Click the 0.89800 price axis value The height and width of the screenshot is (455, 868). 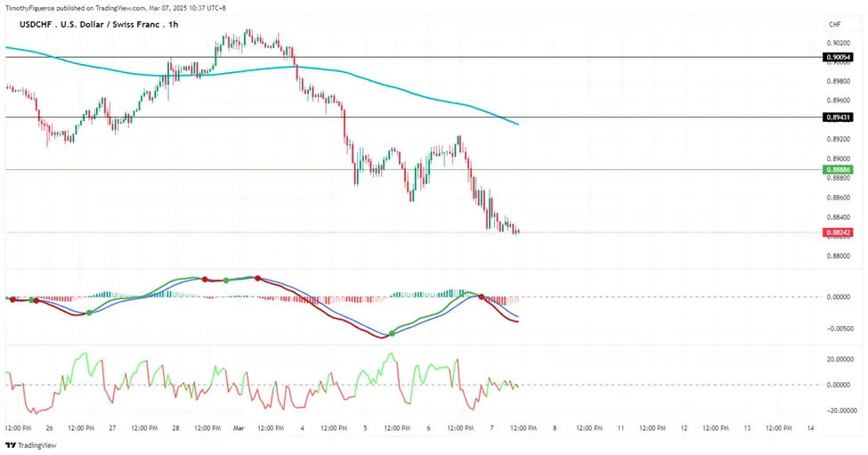(x=838, y=81)
